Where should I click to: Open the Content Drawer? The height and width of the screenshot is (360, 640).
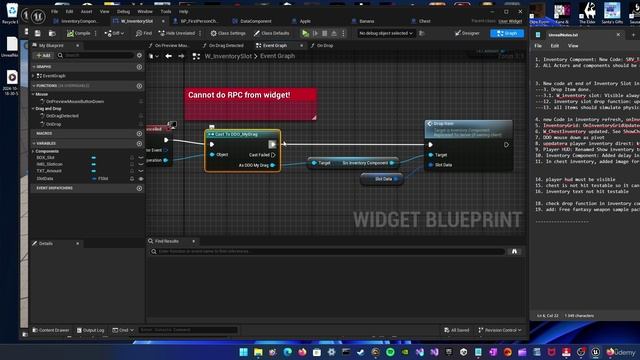pyautogui.click(x=51, y=330)
